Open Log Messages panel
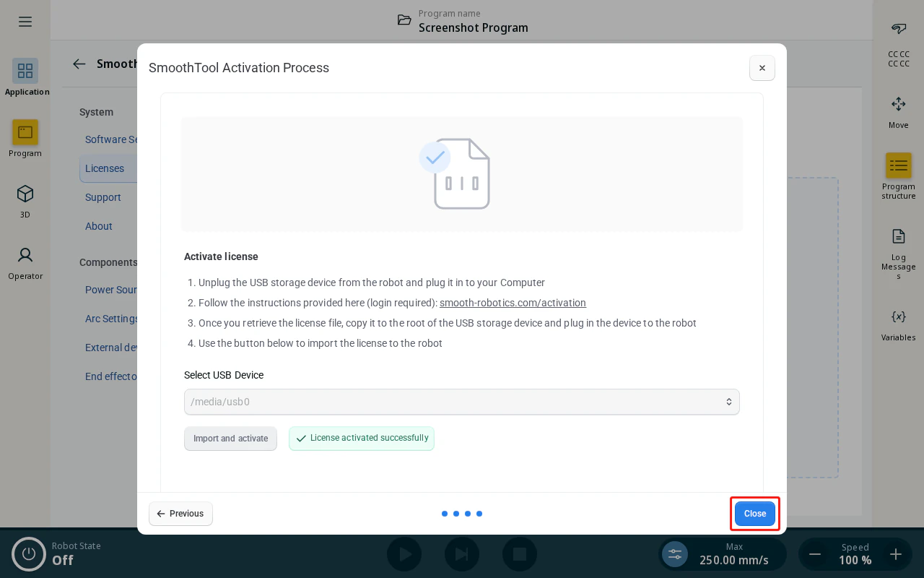The image size is (924, 578). (x=899, y=236)
